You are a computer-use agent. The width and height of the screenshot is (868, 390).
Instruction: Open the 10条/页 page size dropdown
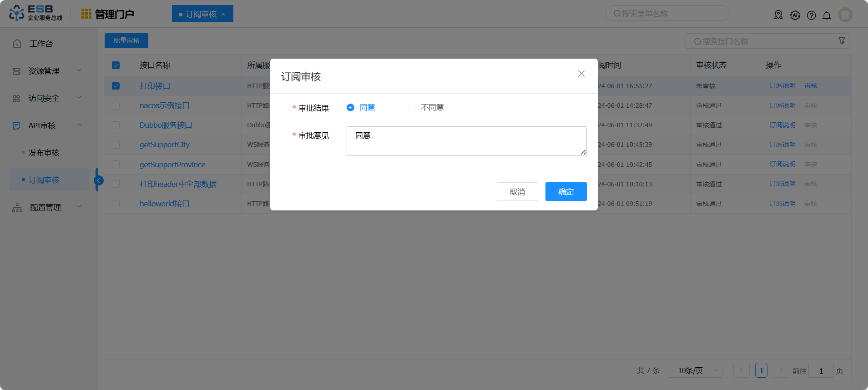pos(695,370)
